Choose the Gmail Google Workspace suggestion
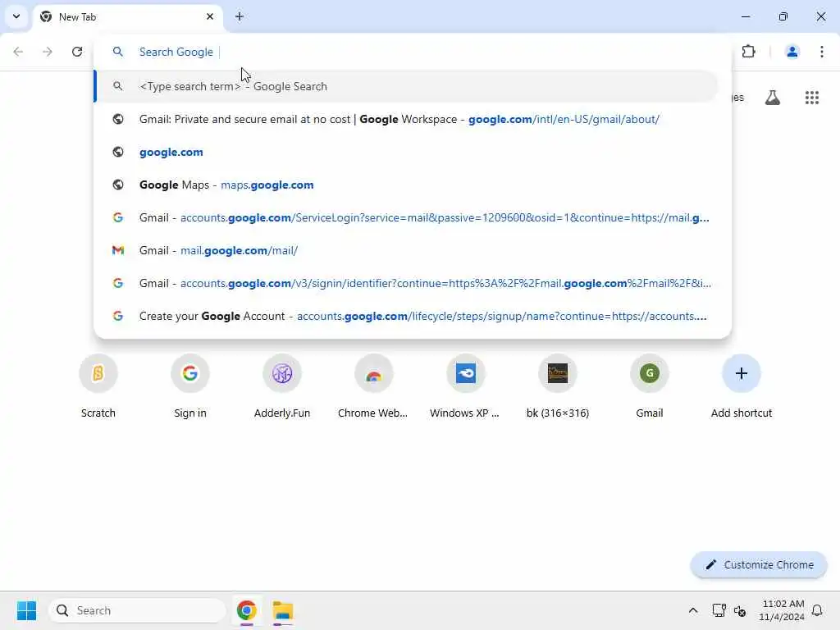The width and height of the screenshot is (840, 630). point(406,119)
